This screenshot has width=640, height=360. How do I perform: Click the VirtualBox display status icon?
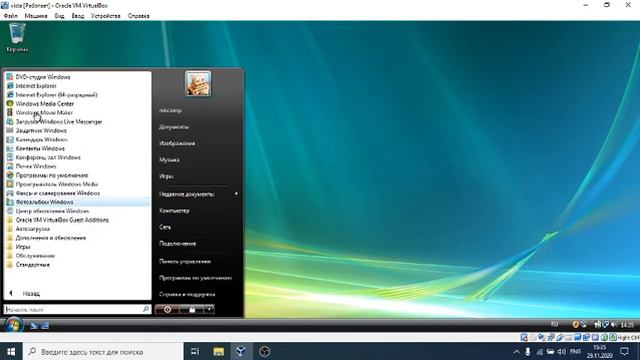(578, 337)
